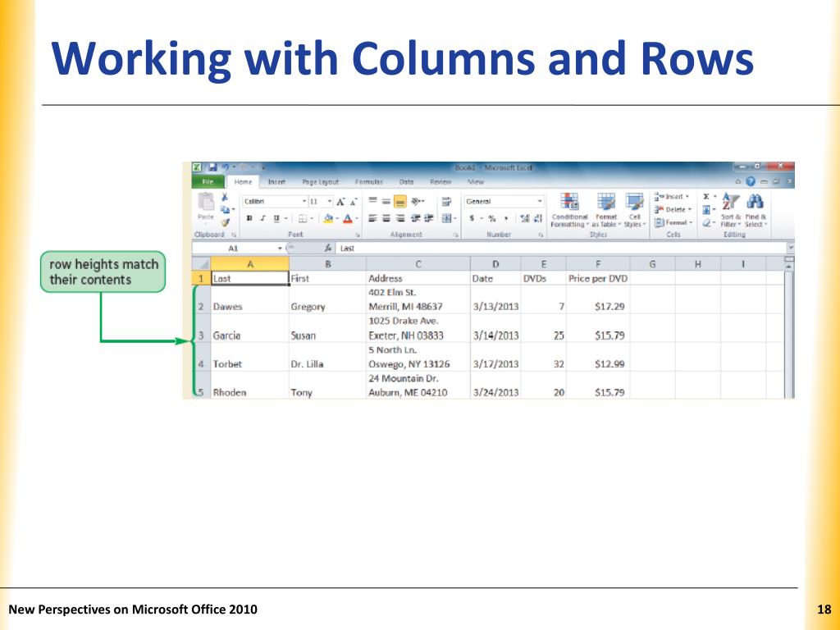Open the Formulas ribbon tab
Screen dimensions: 840x630
[x=369, y=182]
